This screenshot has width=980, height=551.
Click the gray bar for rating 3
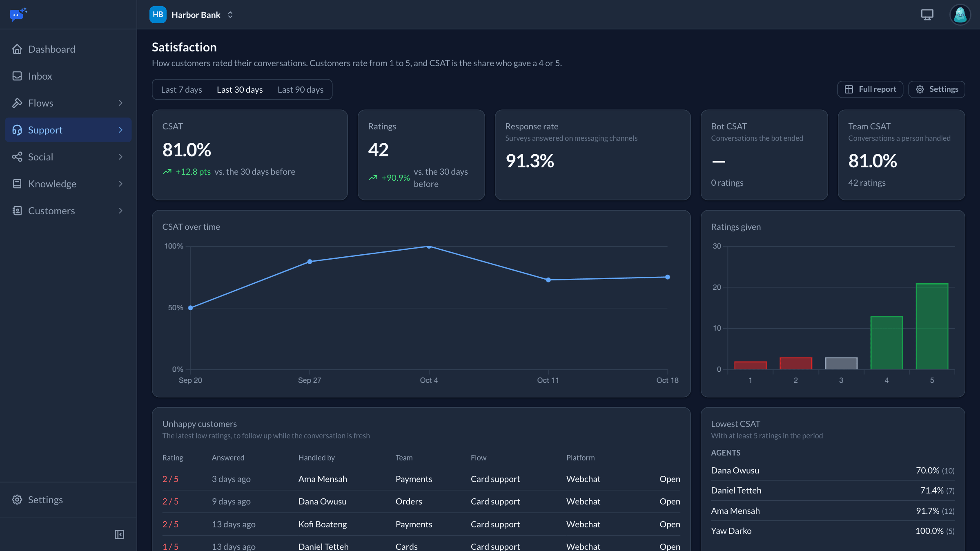click(841, 364)
